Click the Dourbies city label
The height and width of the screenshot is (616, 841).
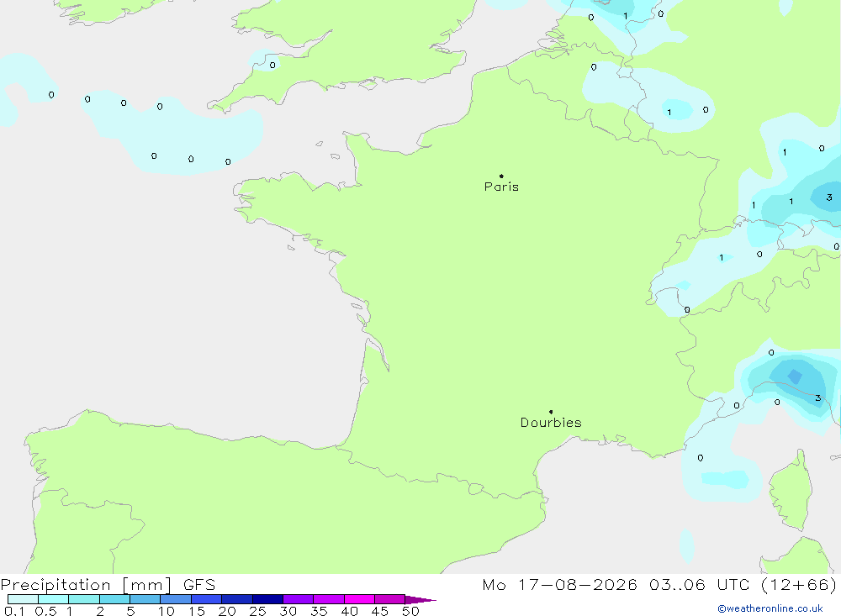[x=551, y=423]
